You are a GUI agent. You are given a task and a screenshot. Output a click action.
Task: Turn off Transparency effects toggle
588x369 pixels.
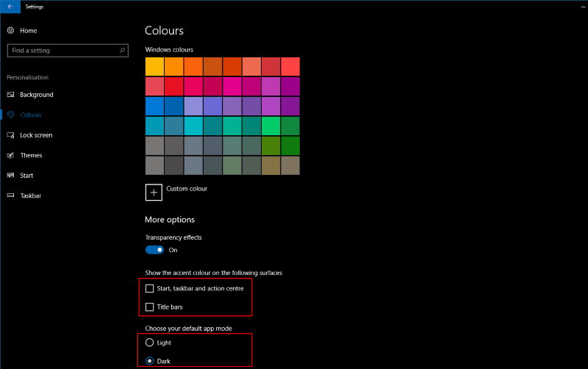pyautogui.click(x=154, y=250)
